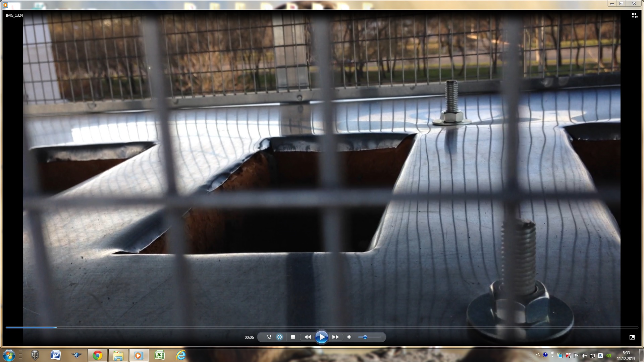Open Microsoft Word from taskbar

coord(56,355)
